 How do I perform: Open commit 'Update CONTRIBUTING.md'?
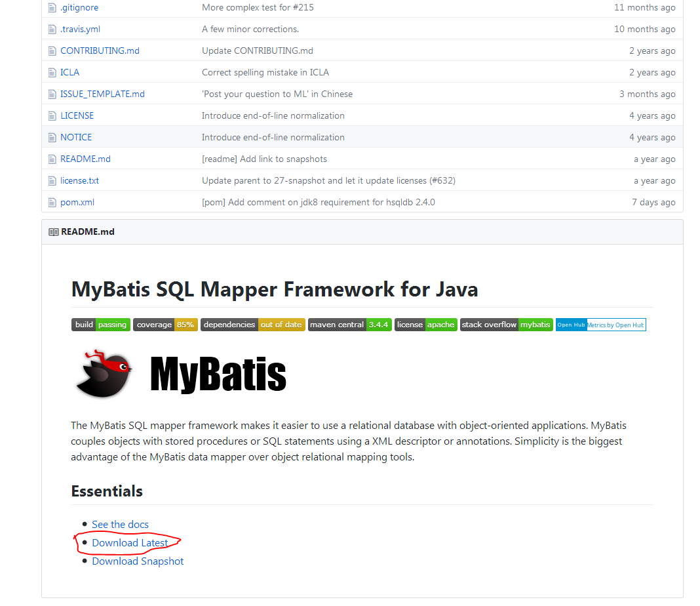[258, 51]
